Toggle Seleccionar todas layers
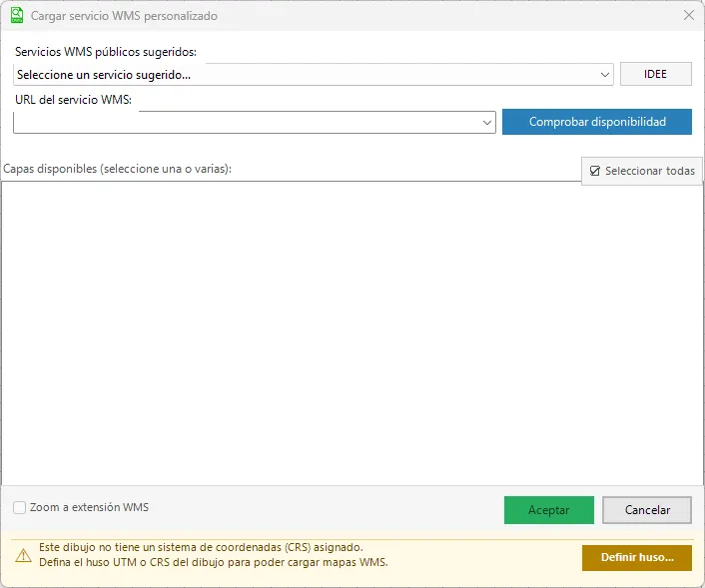This screenshot has height=588, width=705. click(642, 171)
